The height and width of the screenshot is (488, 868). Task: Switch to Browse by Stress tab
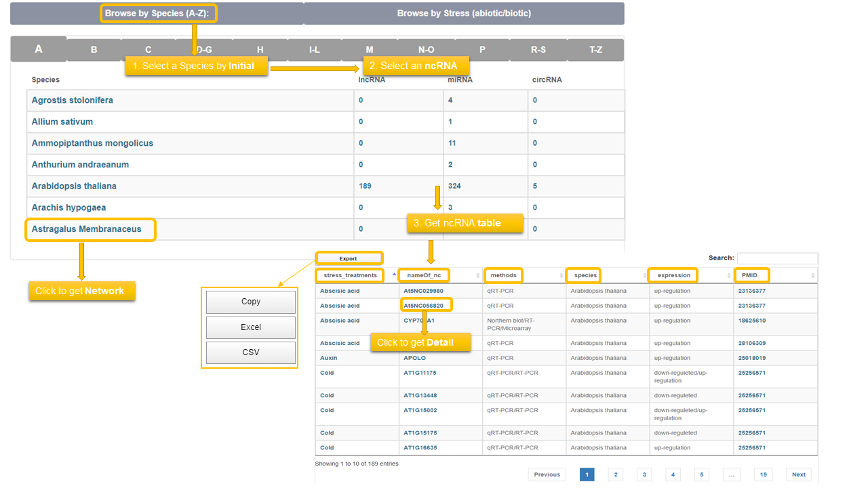pos(464,14)
